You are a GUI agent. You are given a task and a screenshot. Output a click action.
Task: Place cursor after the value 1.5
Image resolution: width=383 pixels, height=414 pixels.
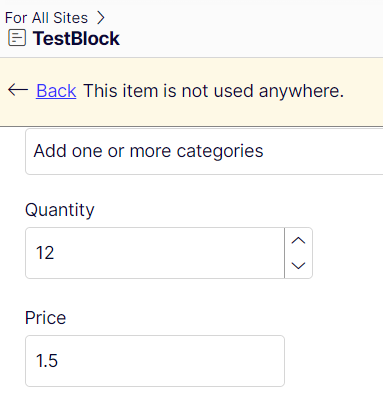point(59,361)
